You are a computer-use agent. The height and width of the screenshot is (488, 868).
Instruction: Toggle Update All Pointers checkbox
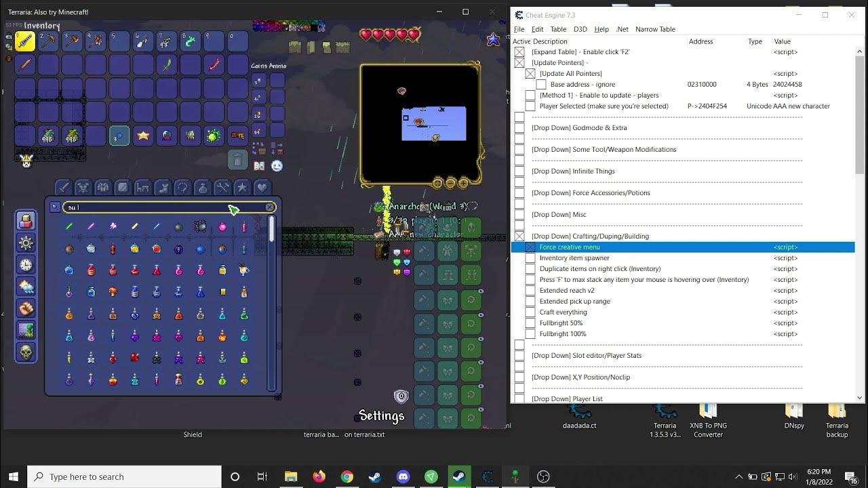tap(530, 74)
